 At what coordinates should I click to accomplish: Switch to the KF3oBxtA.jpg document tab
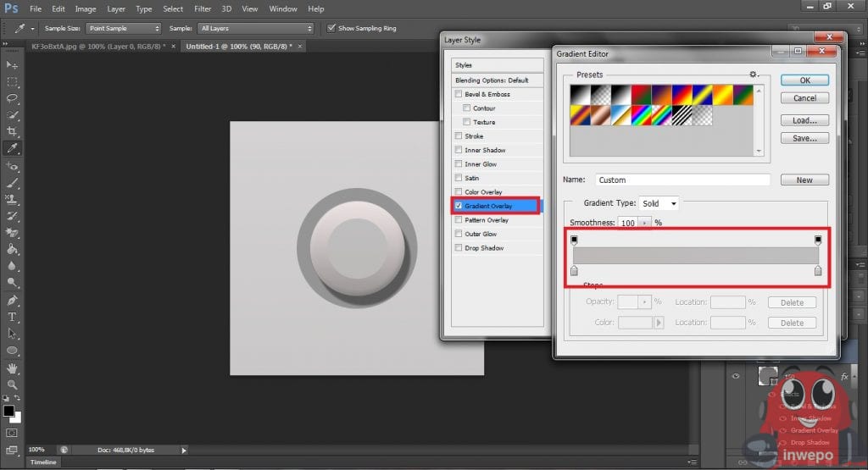point(97,46)
